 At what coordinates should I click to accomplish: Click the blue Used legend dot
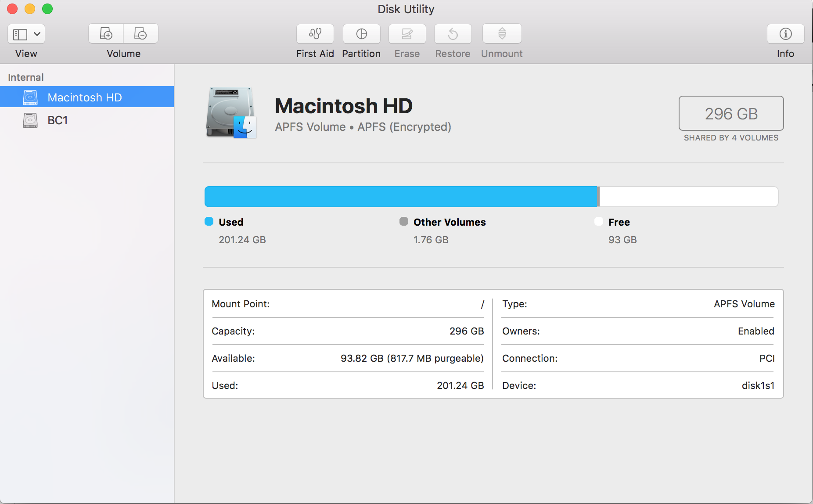(209, 222)
